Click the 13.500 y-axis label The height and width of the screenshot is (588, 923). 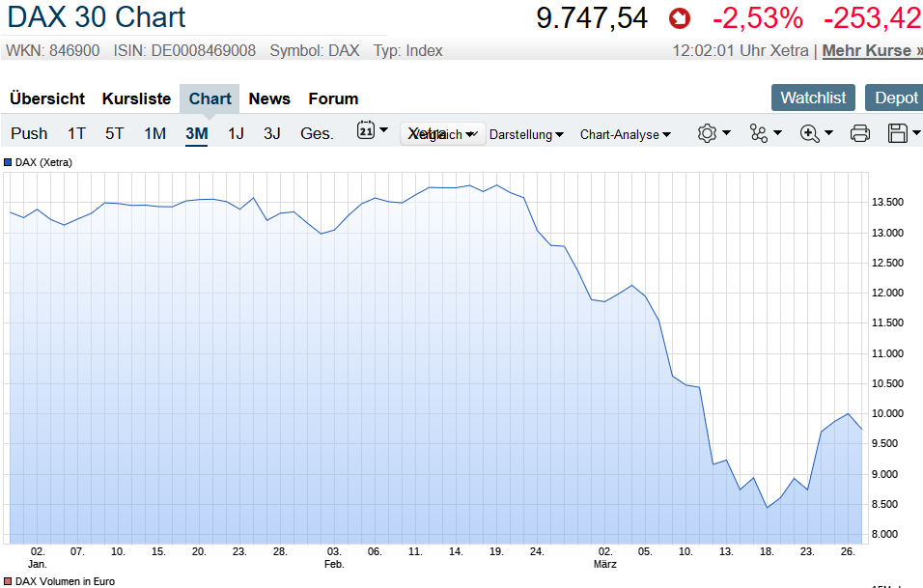click(x=887, y=203)
